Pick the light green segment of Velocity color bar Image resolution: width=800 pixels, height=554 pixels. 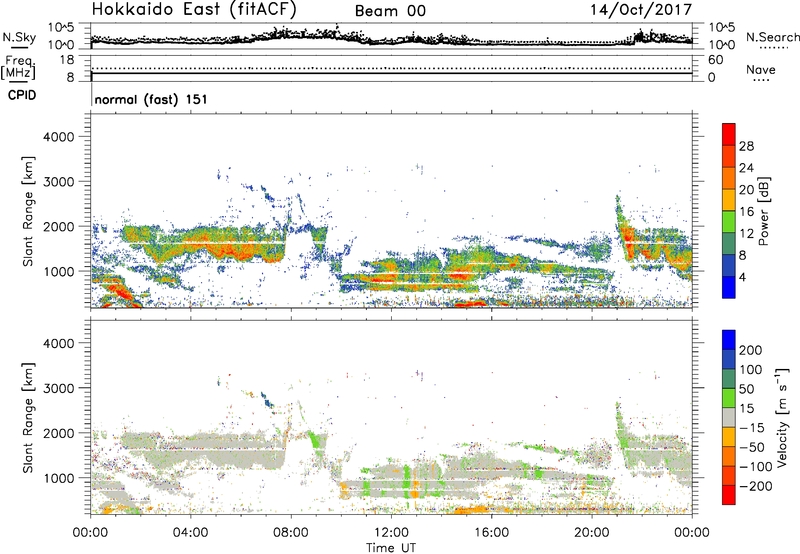(x=729, y=398)
